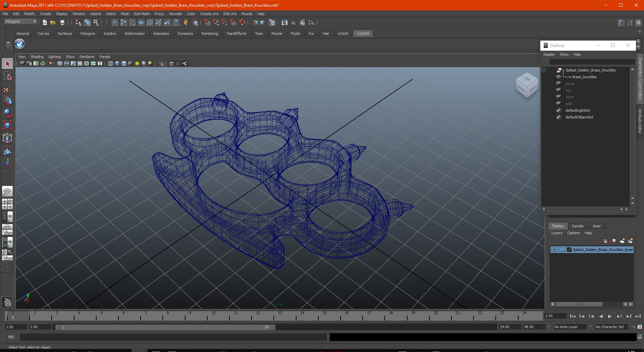Click frame 12 on the time slider
The image size is (644, 352).
click(x=258, y=316)
